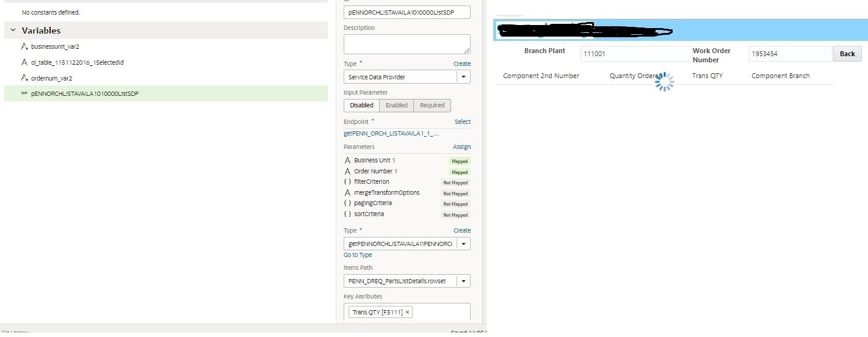Set Input Parameter to Required
Image resolution: width=868 pixels, height=337 pixels.
(432, 105)
